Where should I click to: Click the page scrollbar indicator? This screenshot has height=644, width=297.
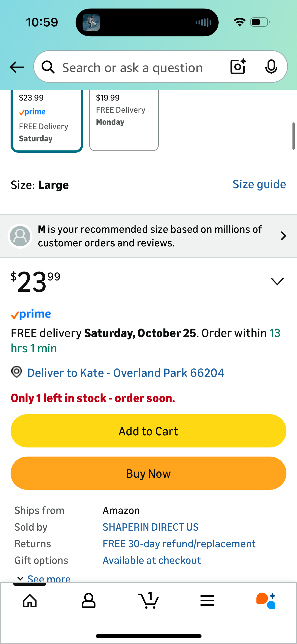point(293,136)
